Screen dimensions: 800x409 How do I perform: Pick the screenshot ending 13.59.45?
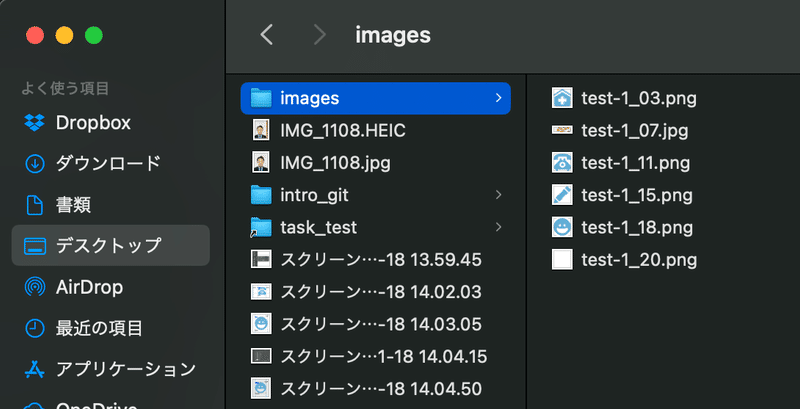click(x=376, y=260)
